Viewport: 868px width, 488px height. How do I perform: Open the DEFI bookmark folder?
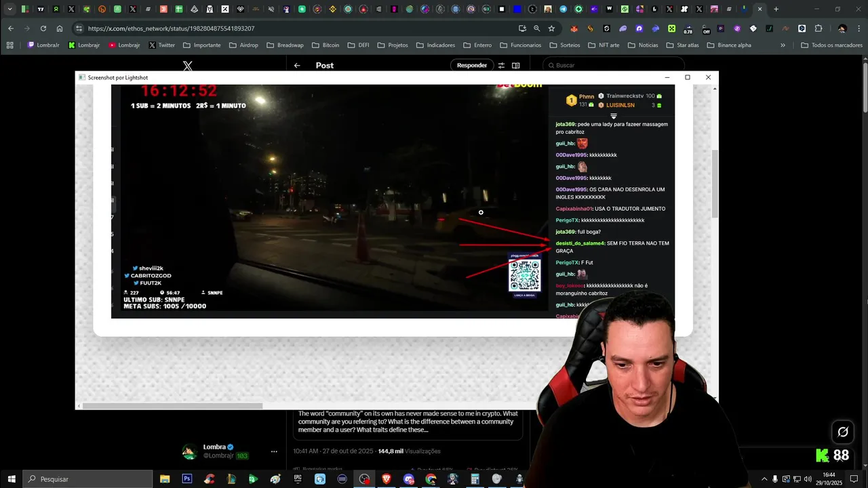358,45
